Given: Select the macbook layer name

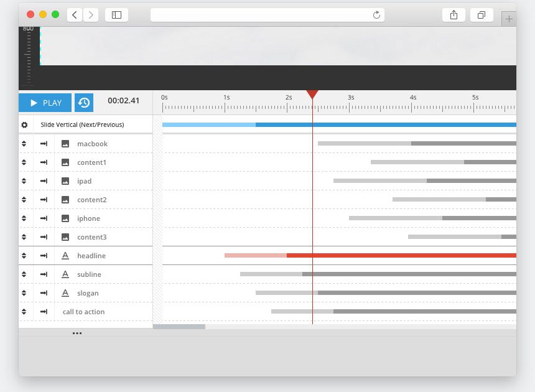Looking at the screenshot, I should 93,144.
